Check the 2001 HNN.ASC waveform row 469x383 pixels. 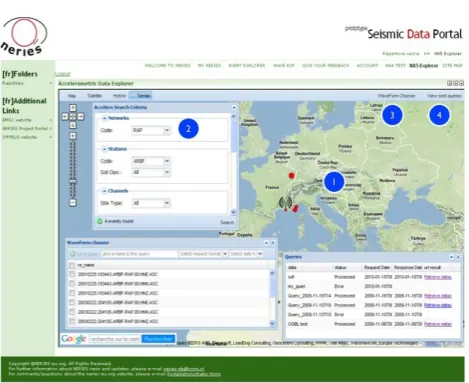coord(72,283)
